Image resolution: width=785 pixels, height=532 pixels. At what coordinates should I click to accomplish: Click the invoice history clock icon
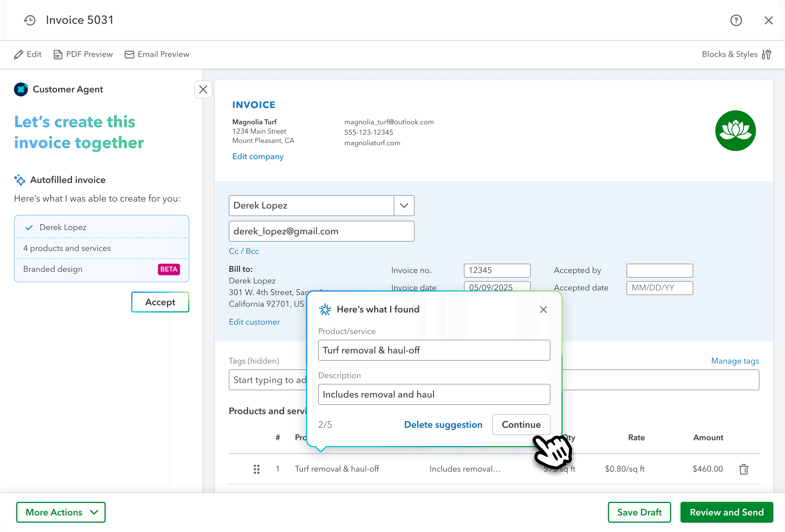tap(30, 20)
